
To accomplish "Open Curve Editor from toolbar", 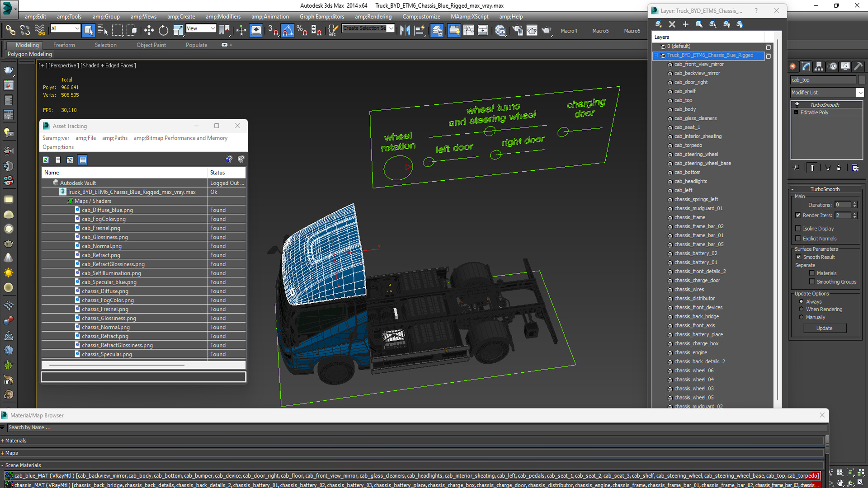I will point(468,30).
